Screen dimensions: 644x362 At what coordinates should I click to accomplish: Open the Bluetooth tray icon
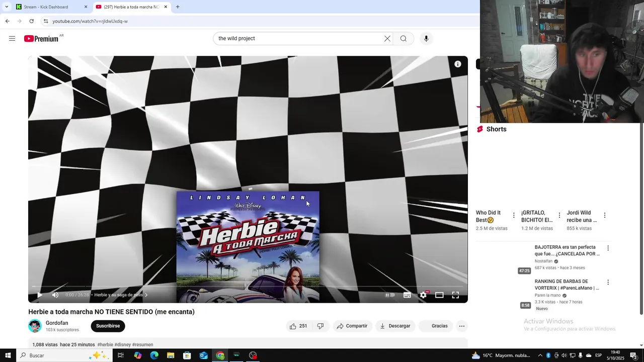coord(548,355)
